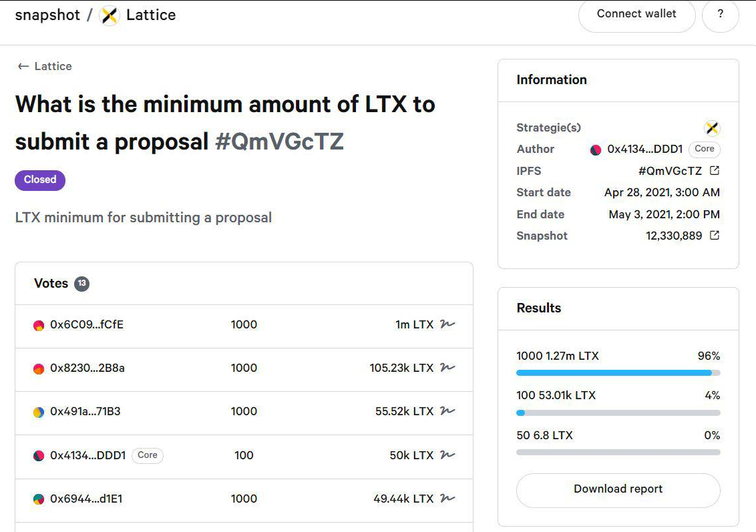
Task: Open the IPFS external link icon
Action: click(715, 171)
